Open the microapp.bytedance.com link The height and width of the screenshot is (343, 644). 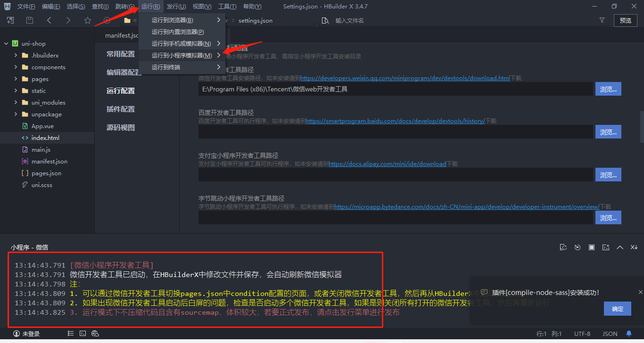coord(467,207)
